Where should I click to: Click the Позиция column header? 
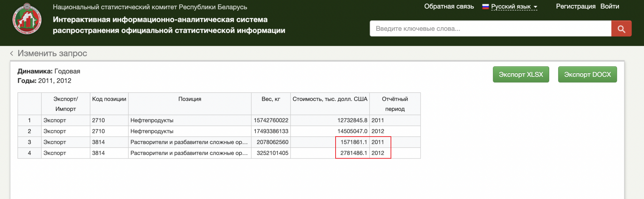(x=190, y=104)
